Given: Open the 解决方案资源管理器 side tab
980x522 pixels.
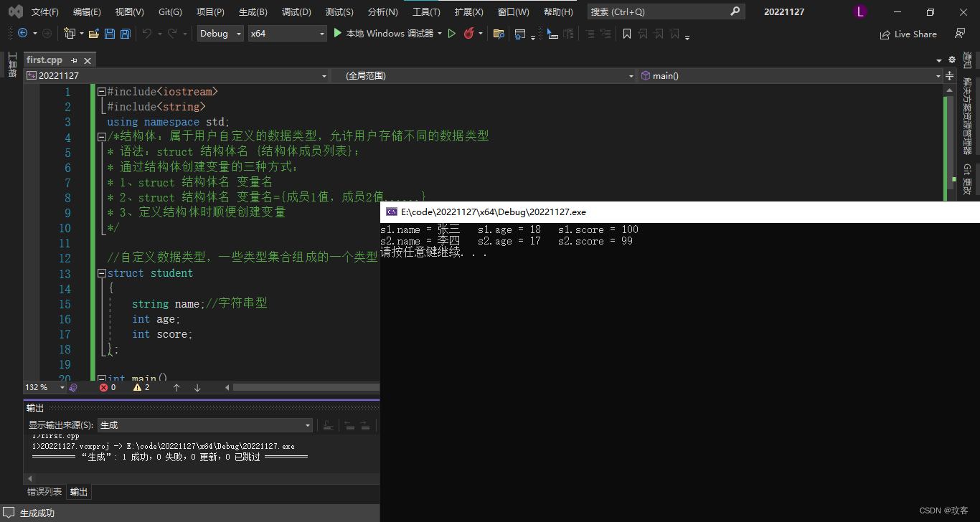Looking at the screenshot, I should click(967, 116).
